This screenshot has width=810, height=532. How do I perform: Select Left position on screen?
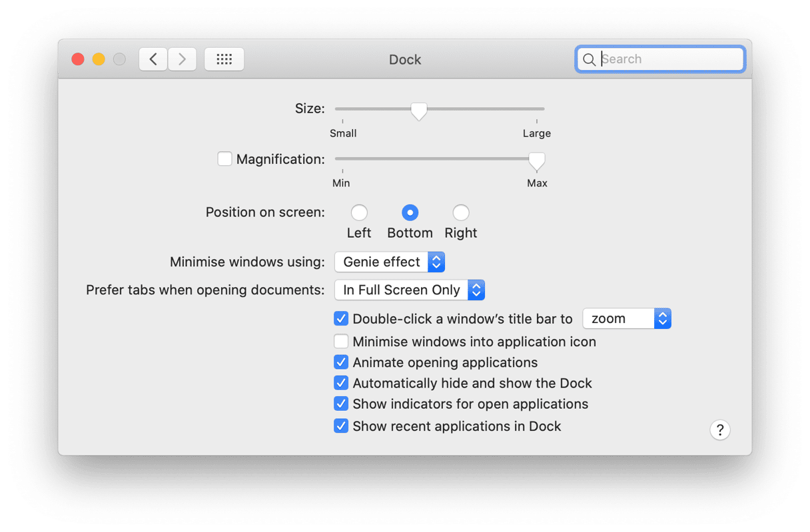point(359,213)
